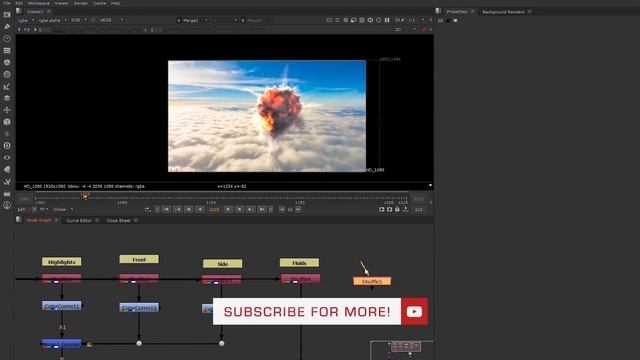Viewport: 640px width, 360px height.
Task: Click the timeline start frame field
Action: pos(24,199)
